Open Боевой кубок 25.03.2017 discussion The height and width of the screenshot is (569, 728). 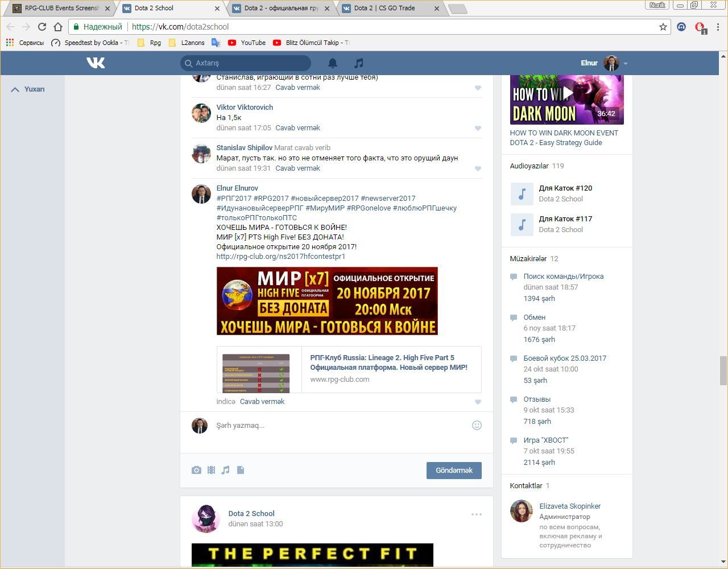[565, 358]
